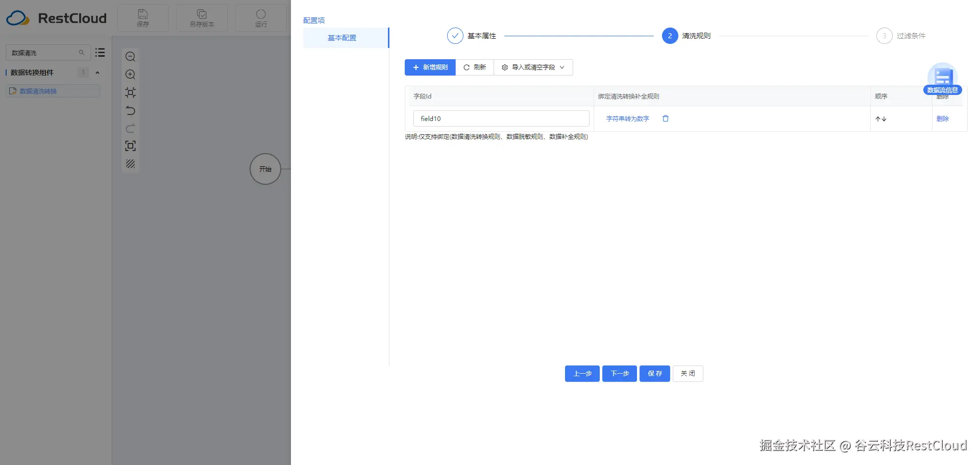Click the search magnifier icon in component search
This screenshot has height=465, width=980.
82,53
